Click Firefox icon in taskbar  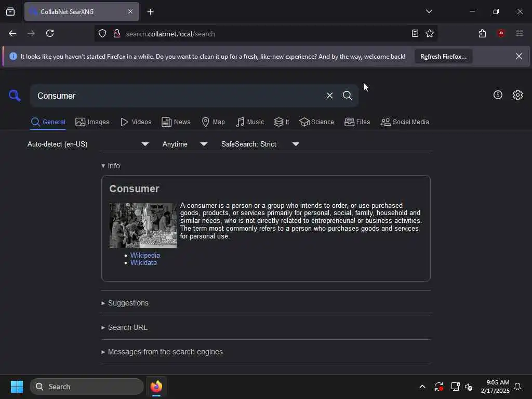[156, 387]
